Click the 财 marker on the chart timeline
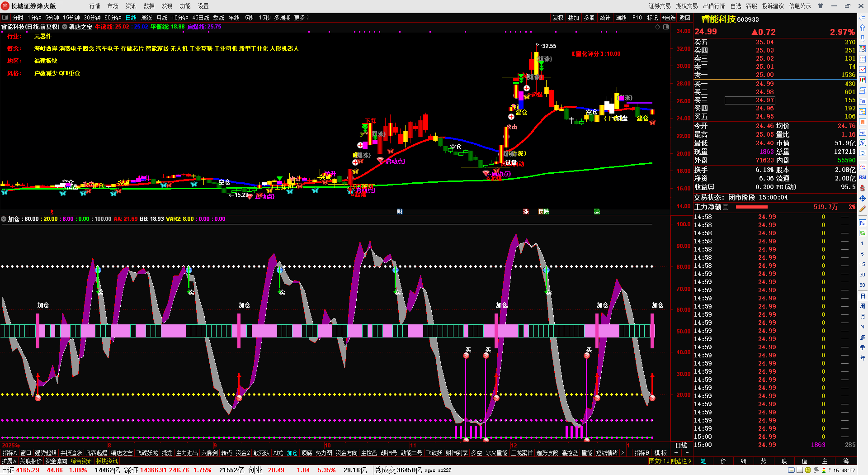 pyautogui.click(x=400, y=212)
